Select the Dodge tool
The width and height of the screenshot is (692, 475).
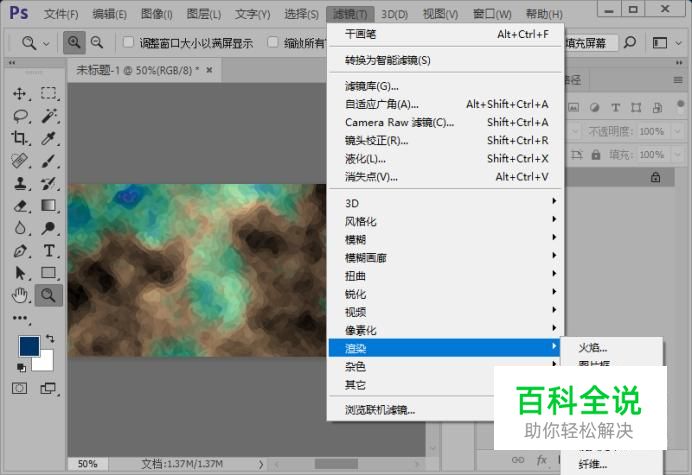pos(49,228)
